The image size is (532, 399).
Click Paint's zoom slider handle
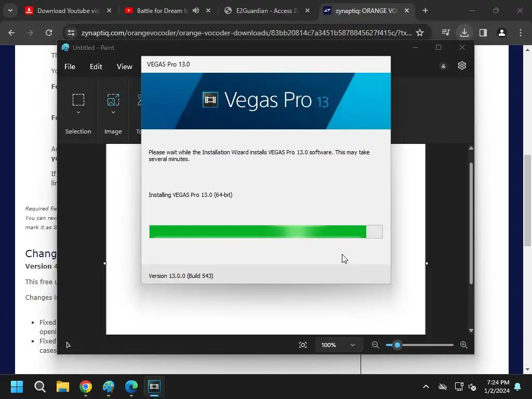tap(397, 345)
